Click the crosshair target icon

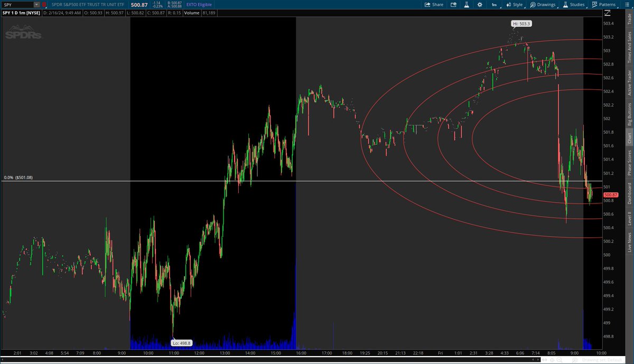pyautogui.click(x=552, y=360)
